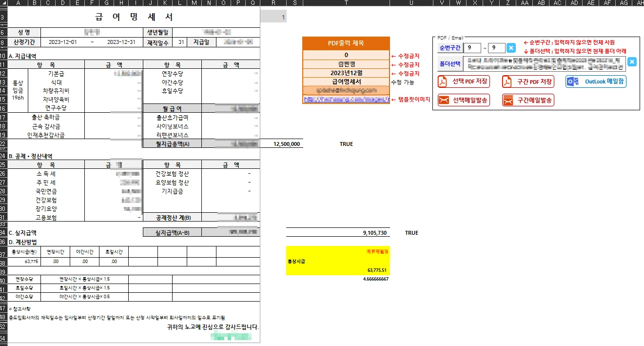Click the 순번구간 end number field
644x346 pixels.
496,48
